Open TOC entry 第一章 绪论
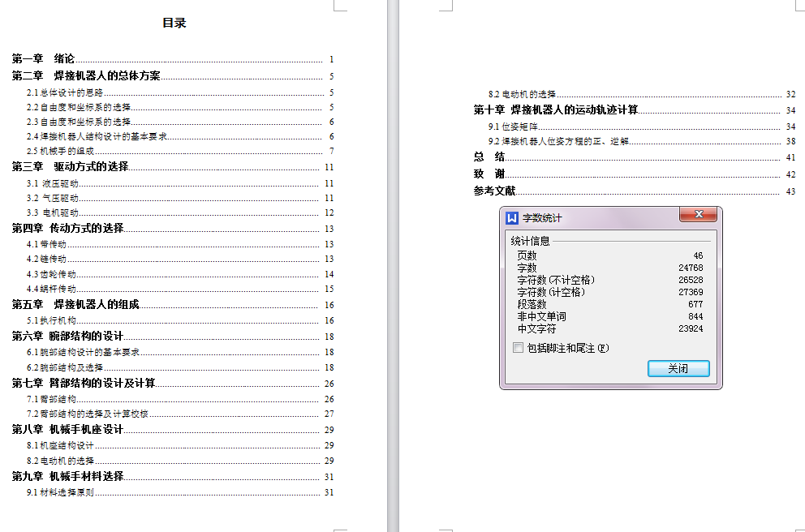Image resolution: width=805 pixels, height=532 pixels. [173, 59]
